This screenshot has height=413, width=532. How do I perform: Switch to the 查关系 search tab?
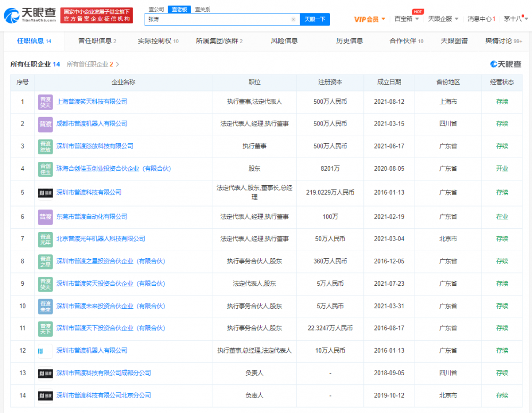point(203,10)
